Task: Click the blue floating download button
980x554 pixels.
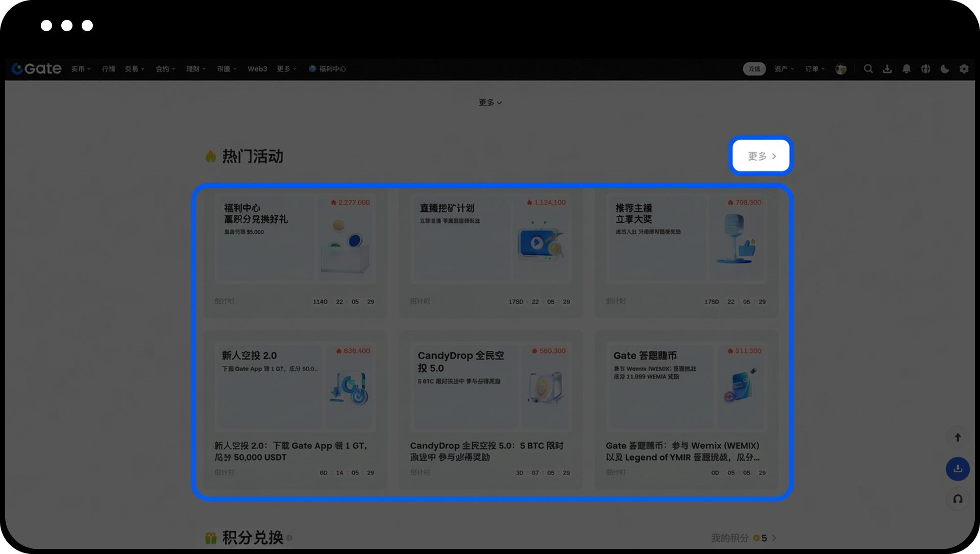Action: (958, 469)
